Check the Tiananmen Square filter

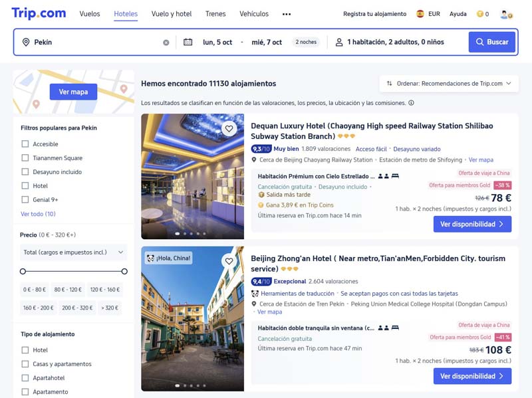25,157
